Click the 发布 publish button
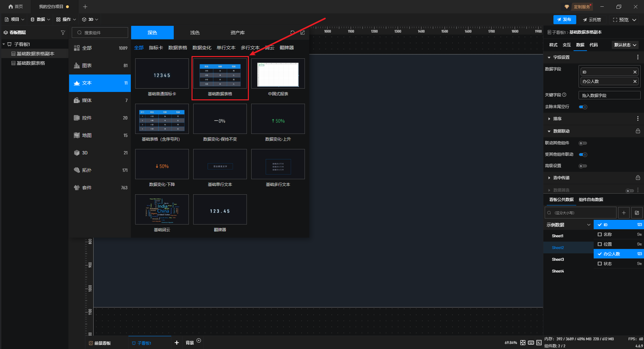Image resolution: width=644 pixels, height=349 pixels. (565, 20)
